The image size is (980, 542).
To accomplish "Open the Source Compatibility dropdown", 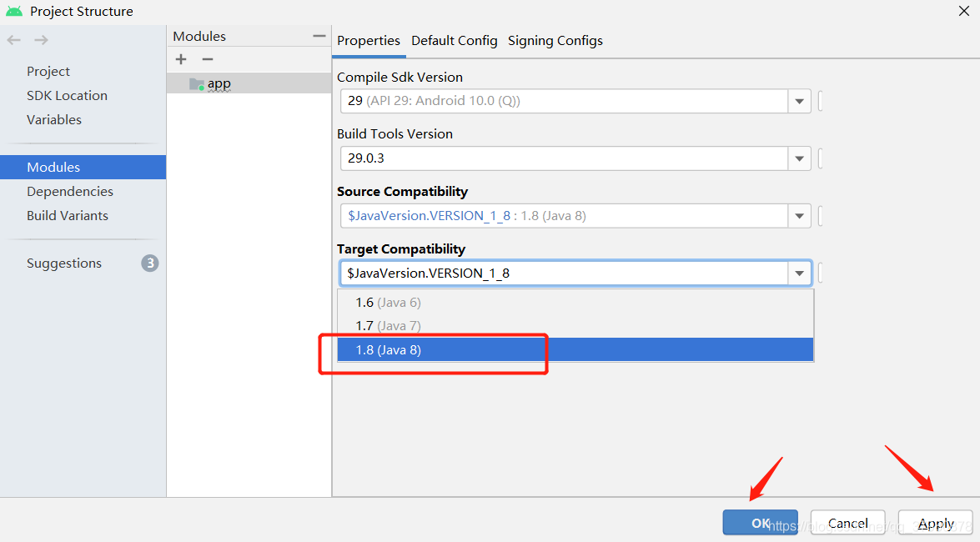I will 799,215.
